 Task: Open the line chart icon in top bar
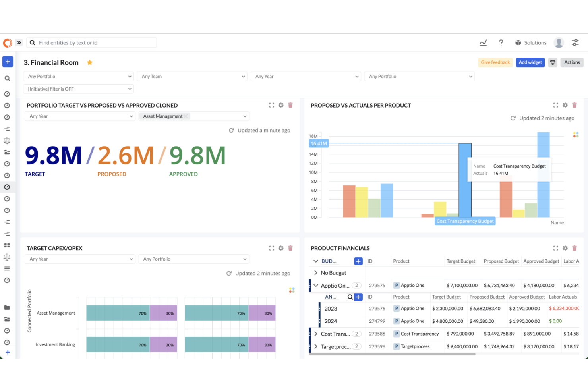click(x=483, y=43)
